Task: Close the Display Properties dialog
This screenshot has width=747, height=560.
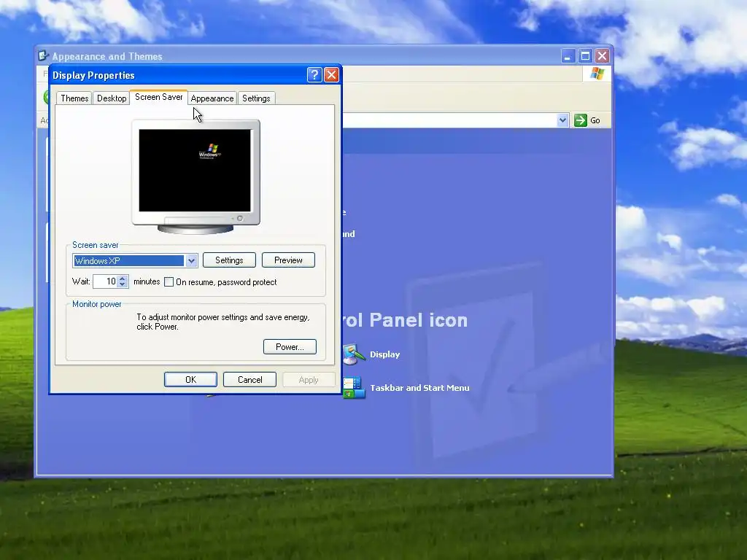Action: point(331,75)
